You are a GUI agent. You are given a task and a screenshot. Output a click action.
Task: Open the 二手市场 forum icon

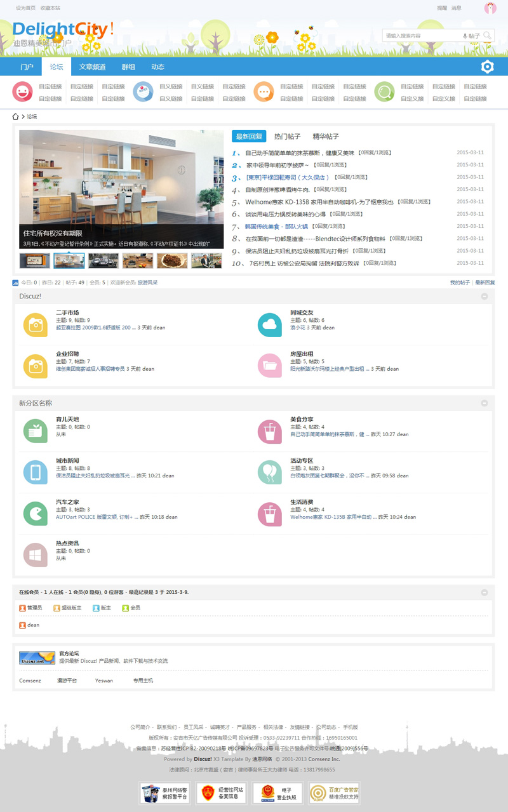click(x=36, y=324)
